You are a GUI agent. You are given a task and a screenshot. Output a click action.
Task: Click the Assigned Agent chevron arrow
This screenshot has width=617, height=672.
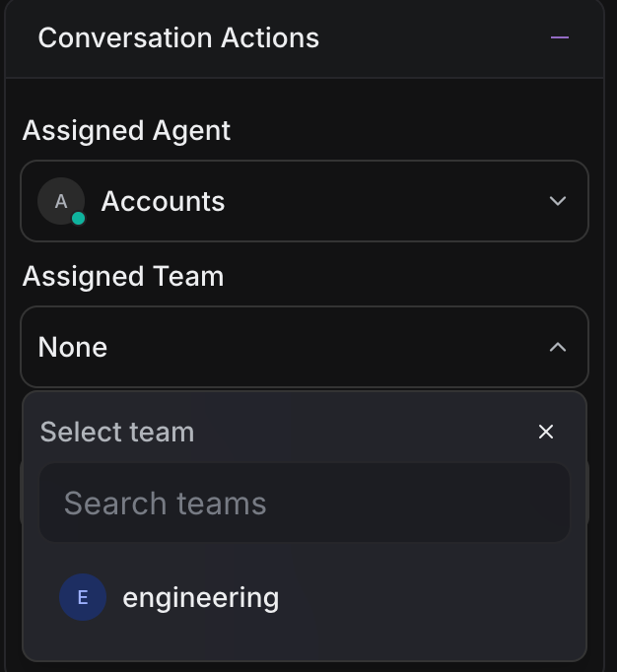tap(558, 201)
